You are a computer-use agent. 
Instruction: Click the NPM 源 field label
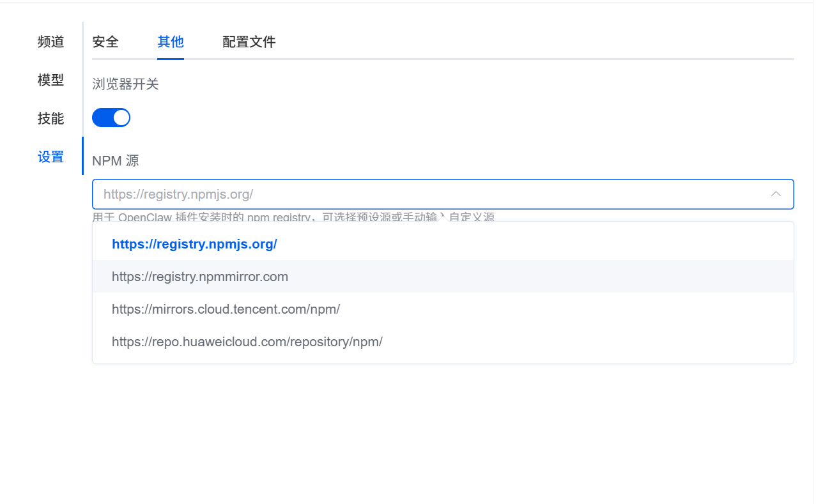click(115, 161)
